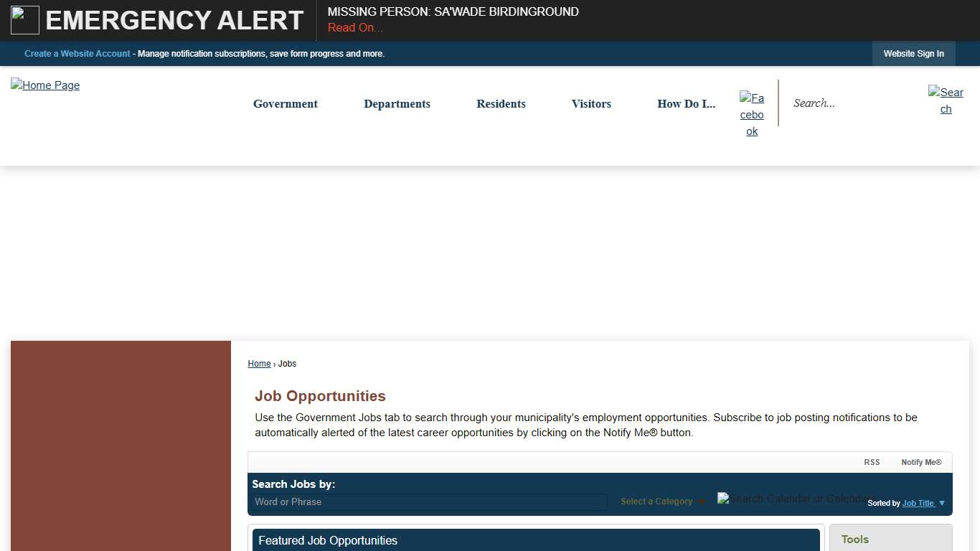Click the Create a Website Account link

pyautogui.click(x=77, y=54)
